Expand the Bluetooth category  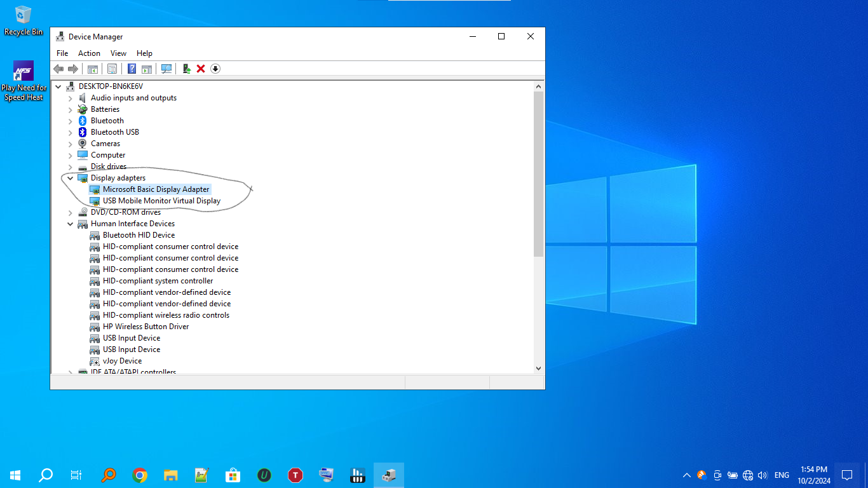(70, 120)
